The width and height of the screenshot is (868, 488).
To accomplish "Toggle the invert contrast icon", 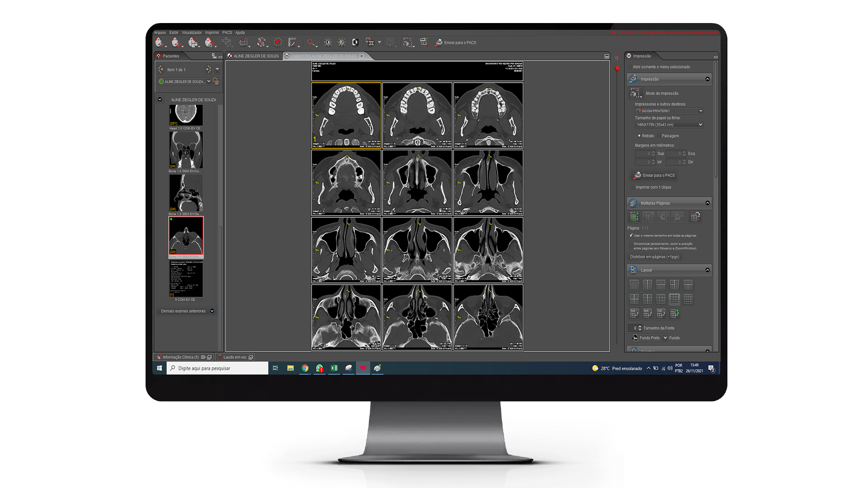I will coord(355,42).
